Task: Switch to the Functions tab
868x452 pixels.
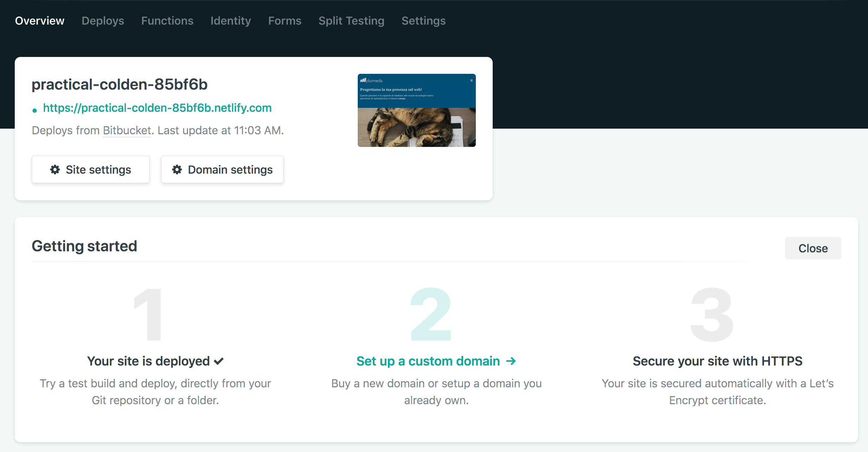Action: pos(167,21)
